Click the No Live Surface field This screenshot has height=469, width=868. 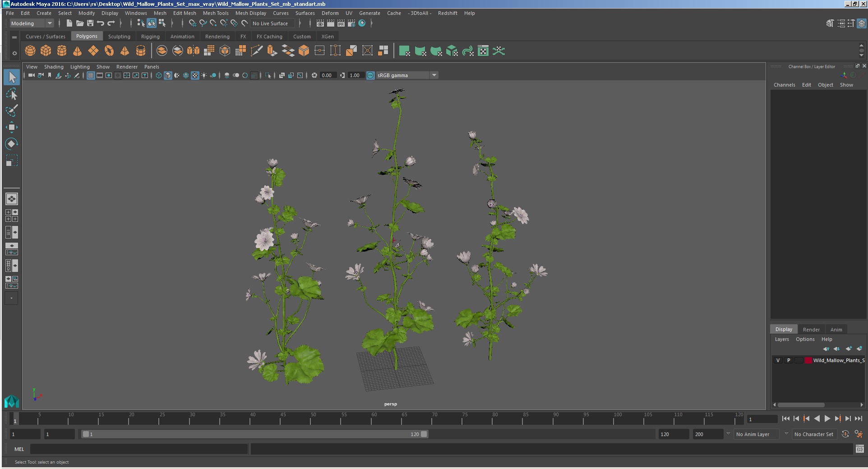272,23
